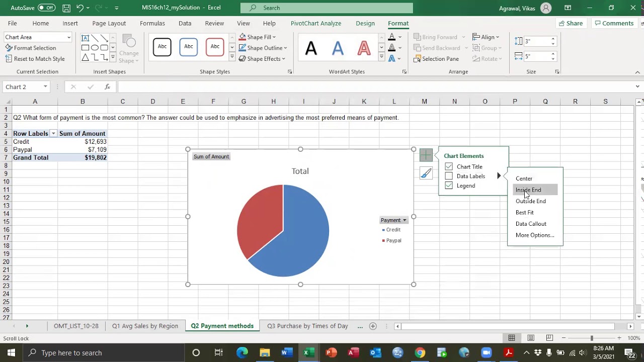Select blue Abc shape style preset
Viewport: 644px width, 362px height.
(189, 47)
